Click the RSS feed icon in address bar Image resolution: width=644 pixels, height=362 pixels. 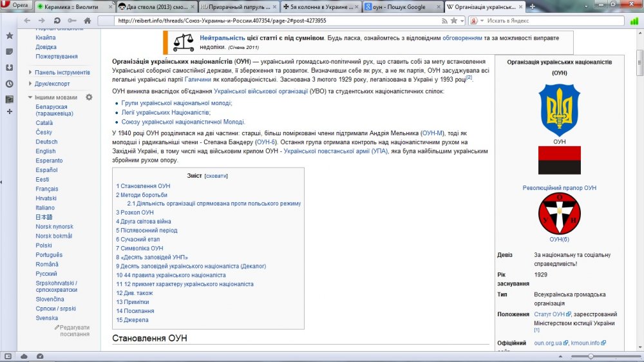click(444, 21)
